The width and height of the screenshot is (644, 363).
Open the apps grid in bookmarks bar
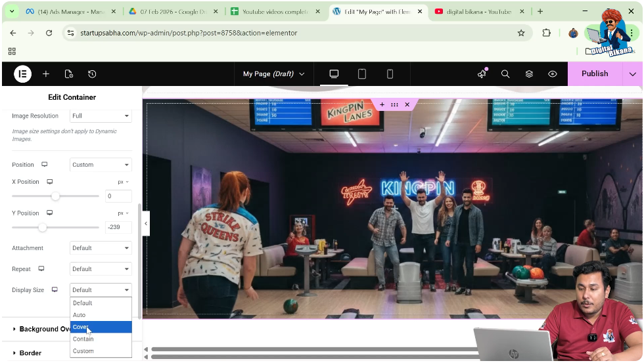[x=12, y=51]
